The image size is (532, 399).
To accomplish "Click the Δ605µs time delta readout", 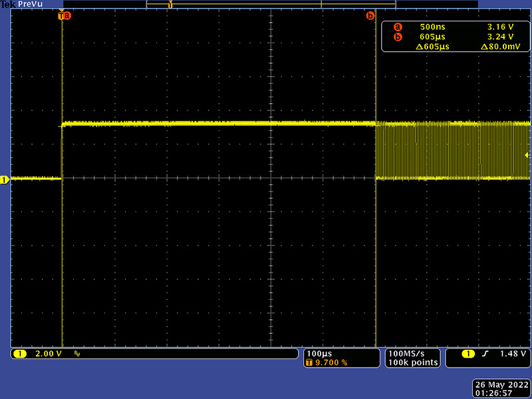I will (432, 47).
